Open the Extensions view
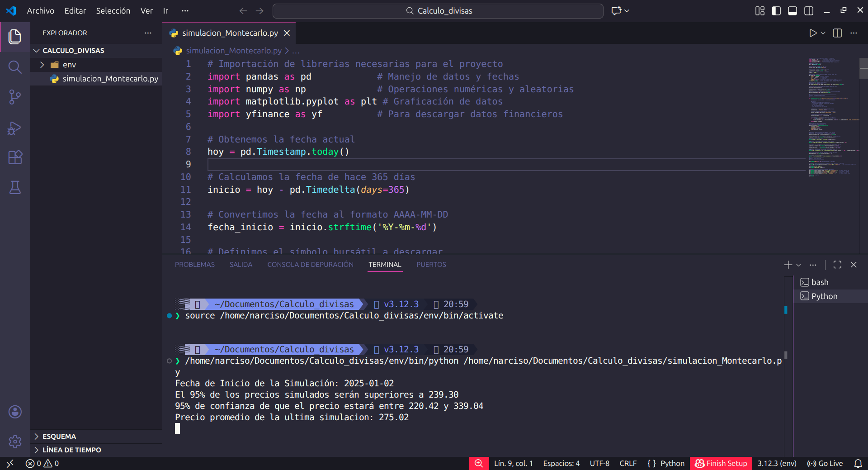 click(15, 157)
